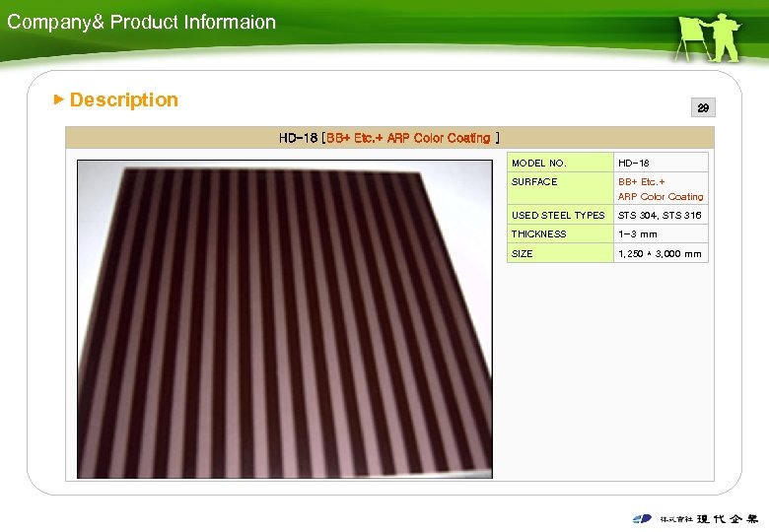Click the 'THICKNESS' label cell

tap(560, 233)
